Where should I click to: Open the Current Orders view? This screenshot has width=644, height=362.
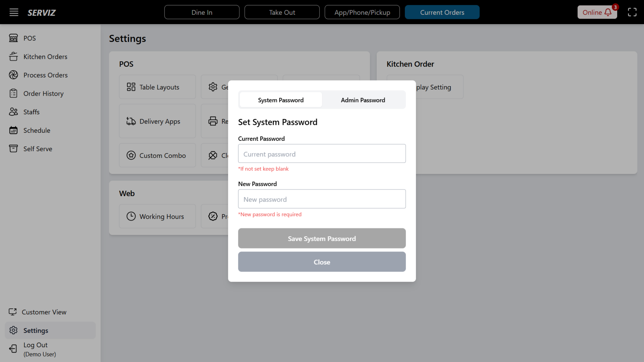tap(442, 12)
